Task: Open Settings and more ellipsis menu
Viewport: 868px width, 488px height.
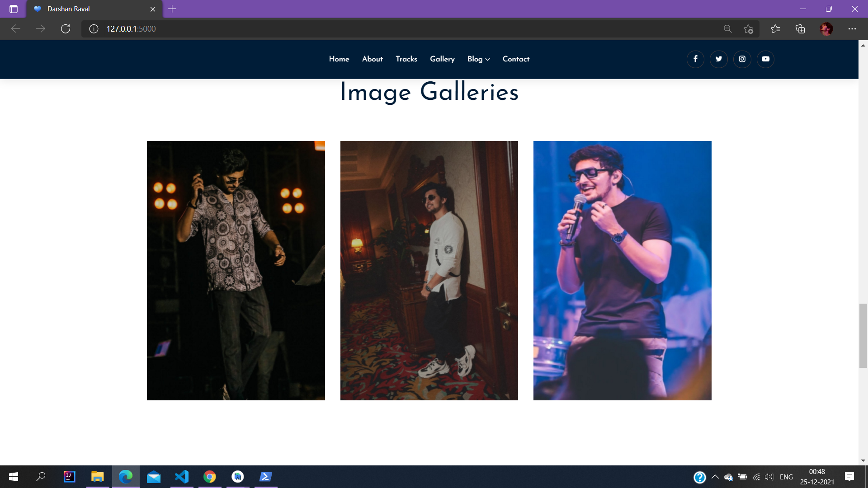Action: point(852,29)
